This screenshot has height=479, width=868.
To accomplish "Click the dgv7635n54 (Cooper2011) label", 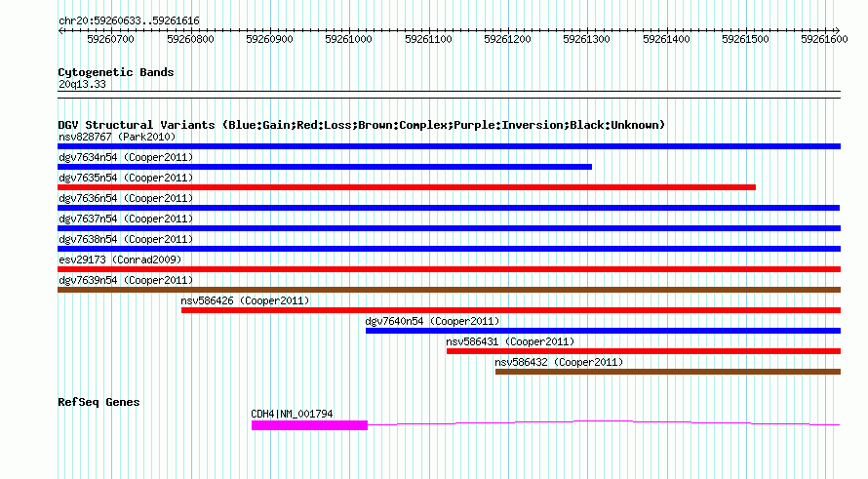I will [126, 178].
